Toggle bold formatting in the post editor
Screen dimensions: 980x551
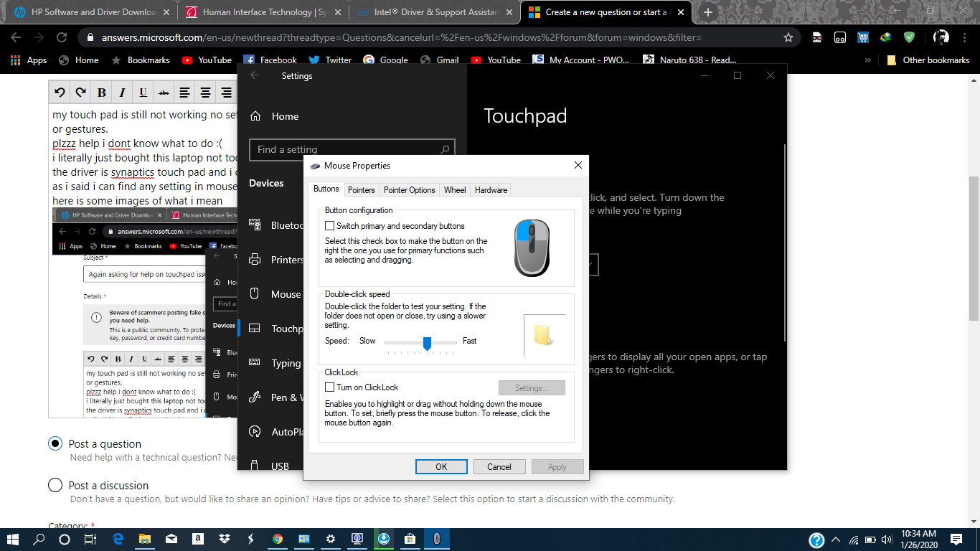pos(101,93)
